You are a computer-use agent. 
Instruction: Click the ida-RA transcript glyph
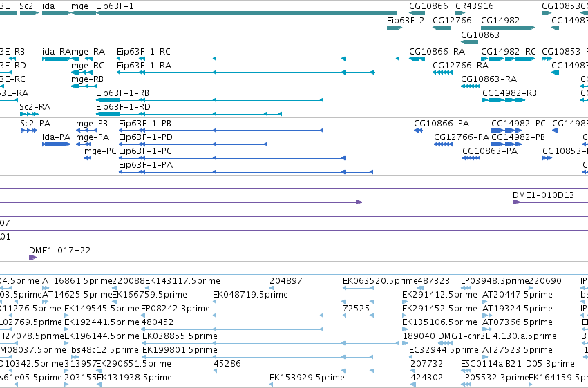[56, 59]
